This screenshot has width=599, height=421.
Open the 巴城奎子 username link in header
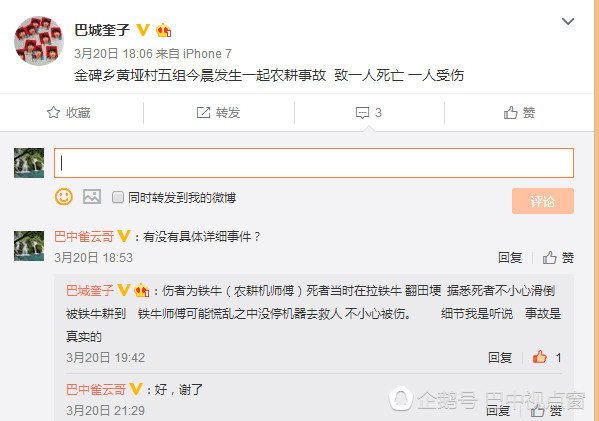102,30
